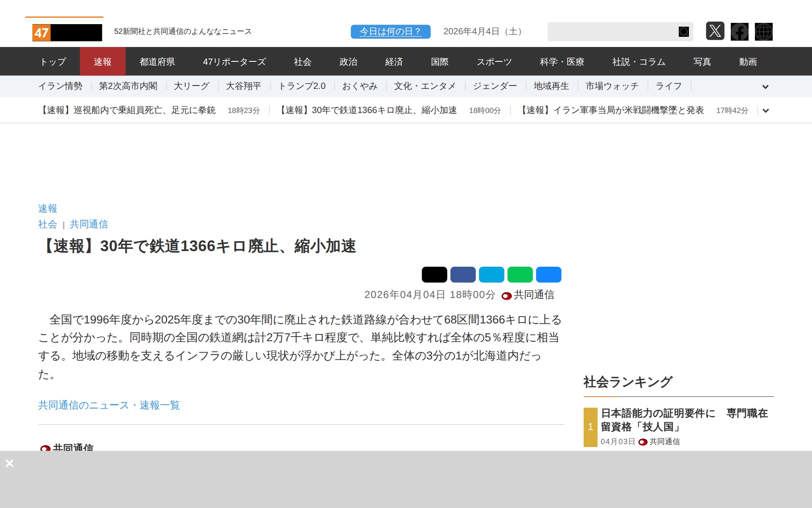Share article via dark blue Facebook button
Viewport: 812px width, 508px height.
pos(463,275)
